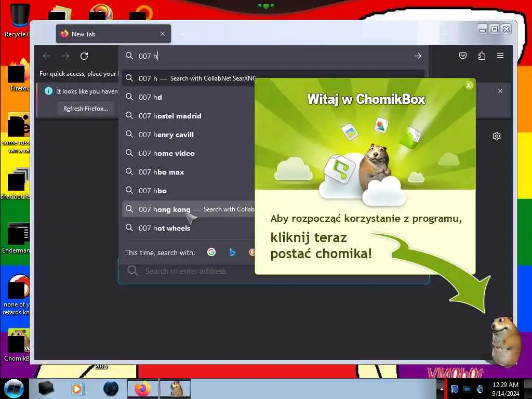Search this time with Bing icon

(232, 252)
